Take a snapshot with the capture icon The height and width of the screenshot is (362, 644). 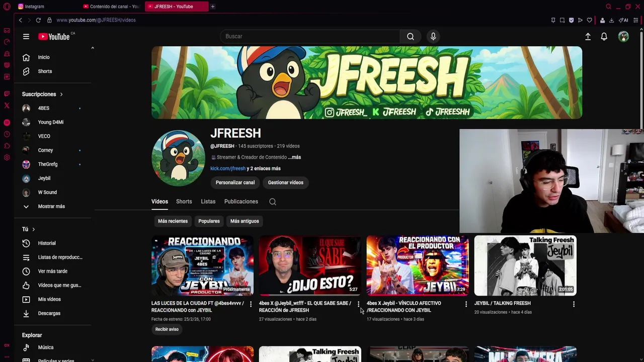[562, 20]
